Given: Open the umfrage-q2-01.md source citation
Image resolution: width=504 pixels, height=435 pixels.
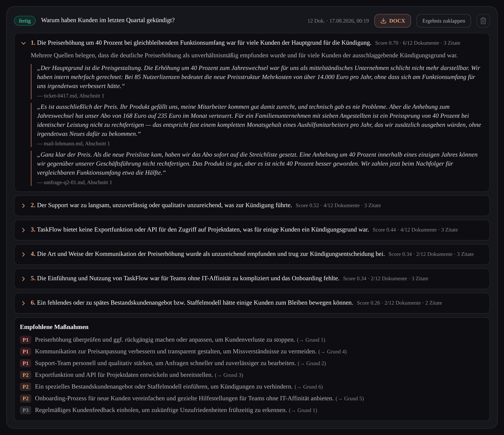Looking at the screenshot, I should [74, 182].
